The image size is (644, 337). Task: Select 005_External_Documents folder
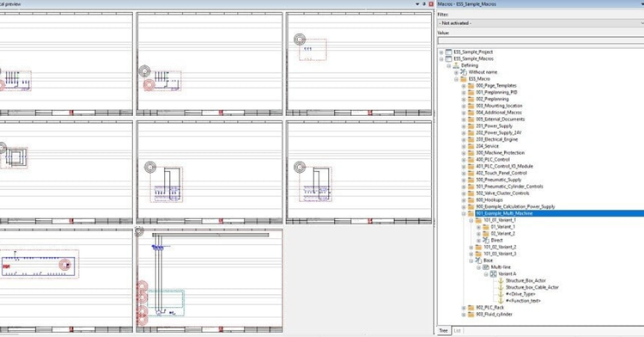tap(501, 119)
